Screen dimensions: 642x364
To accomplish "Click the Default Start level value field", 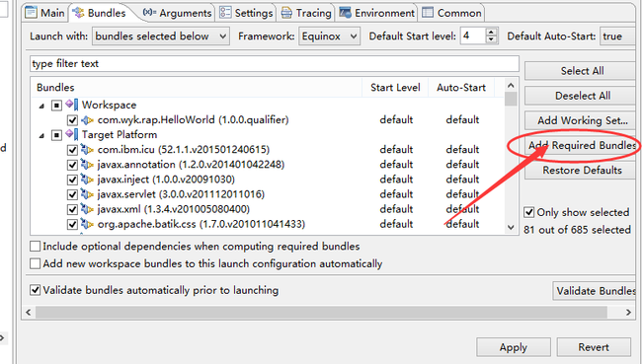I will [x=473, y=36].
